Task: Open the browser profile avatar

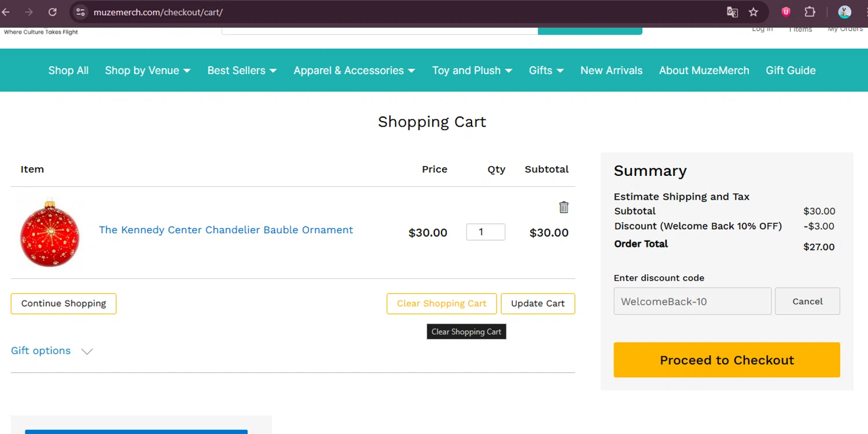Action: point(845,12)
